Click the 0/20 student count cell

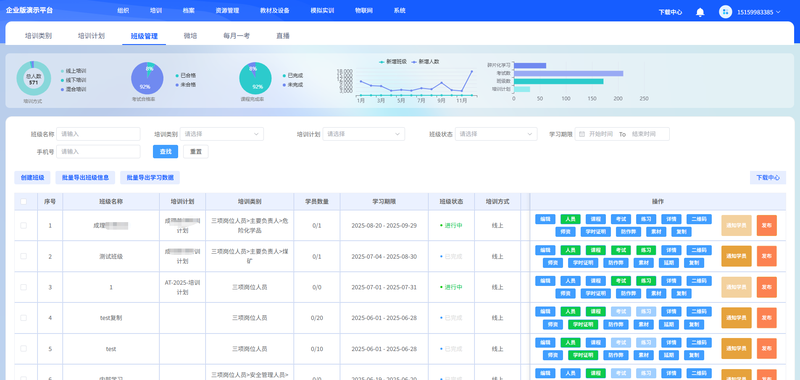pos(317,318)
